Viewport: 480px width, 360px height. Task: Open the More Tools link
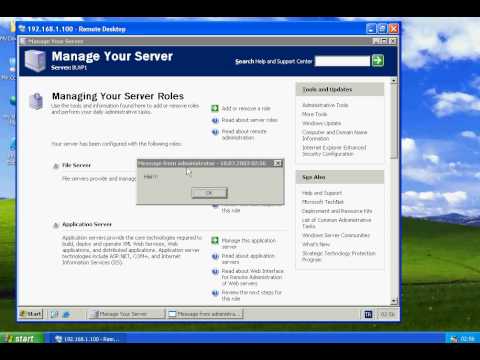[314, 114]
